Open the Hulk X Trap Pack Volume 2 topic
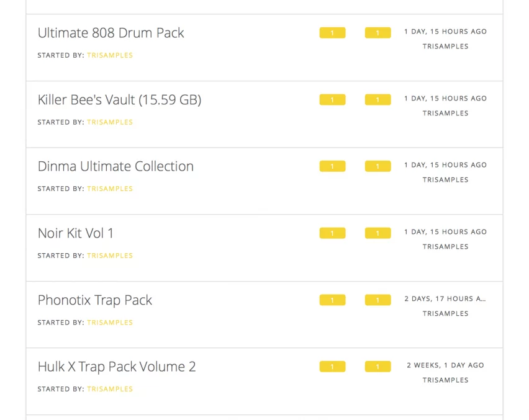 tap(117, 367)
